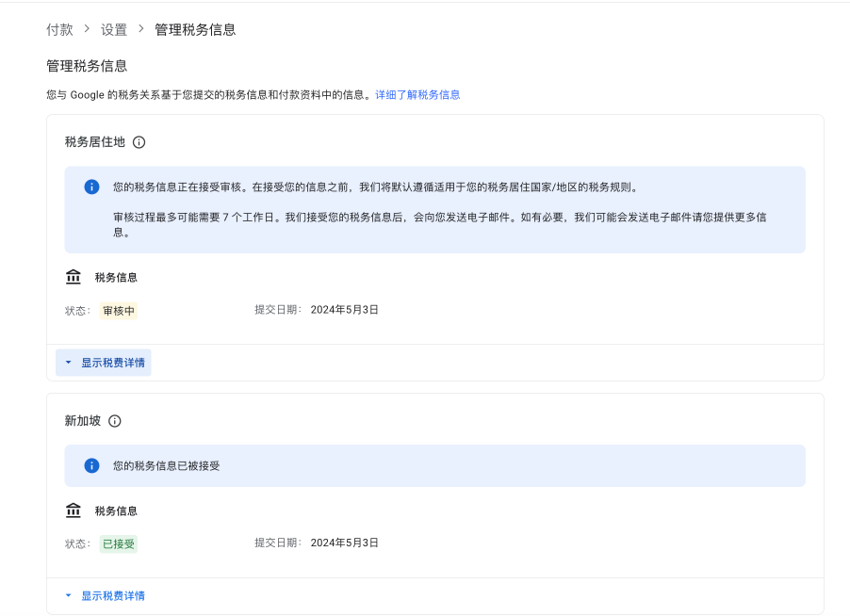Click the 已接受 status badge
Screen dimensions: 850x616
click(119, 544)
